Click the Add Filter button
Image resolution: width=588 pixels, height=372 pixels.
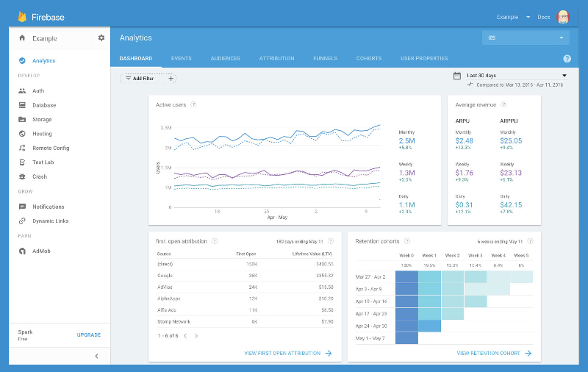click(140, 78)
